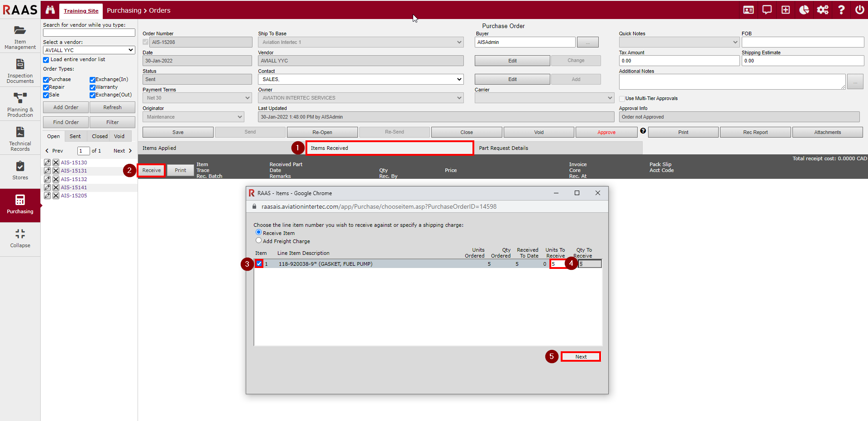Click the power logout icon

click(859, 10)
